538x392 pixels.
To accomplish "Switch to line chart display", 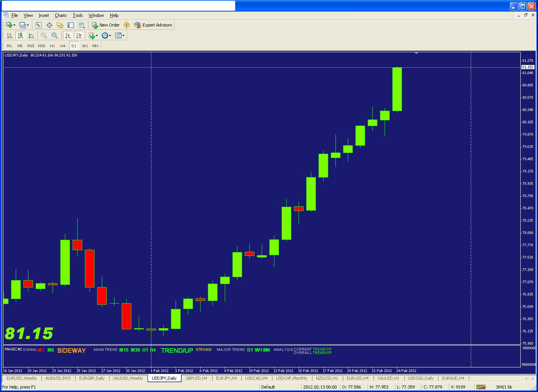I will coord(31,35).
